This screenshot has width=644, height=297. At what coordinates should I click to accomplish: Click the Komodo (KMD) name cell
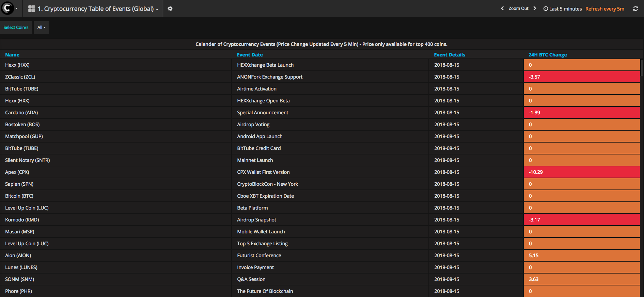[116, 220]
